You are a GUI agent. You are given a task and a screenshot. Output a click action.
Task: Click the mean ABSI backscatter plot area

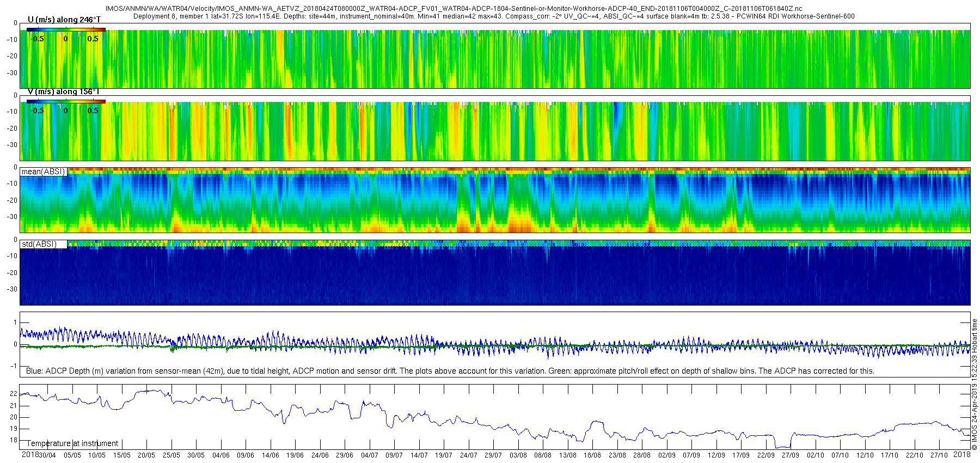[495, 200]
